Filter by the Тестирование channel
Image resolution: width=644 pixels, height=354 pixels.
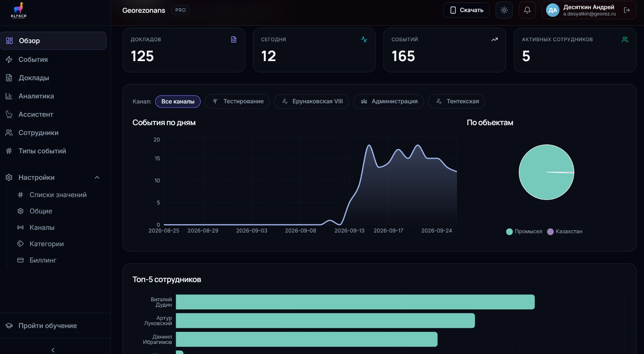point(237,101)
